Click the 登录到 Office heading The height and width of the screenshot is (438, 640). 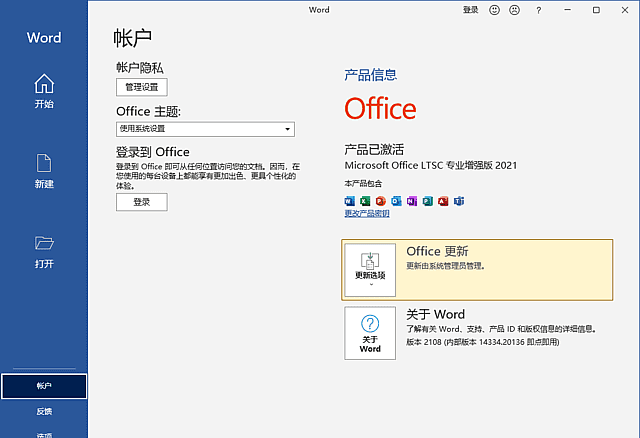tap(153, 152)
